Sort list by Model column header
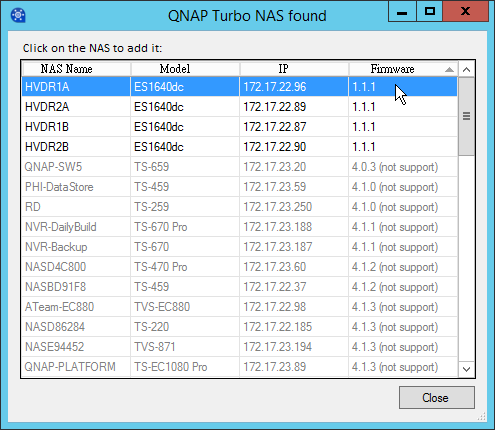495x430 pixels. (x=185, y=69)
